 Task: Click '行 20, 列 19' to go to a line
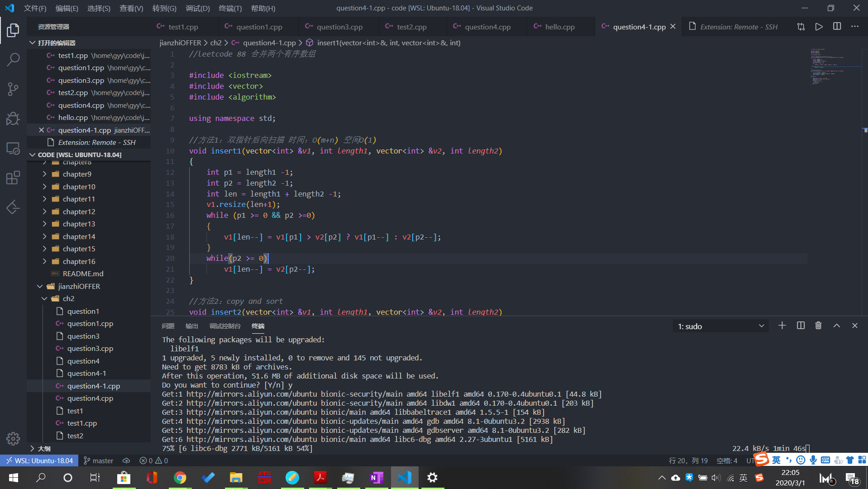689,460
